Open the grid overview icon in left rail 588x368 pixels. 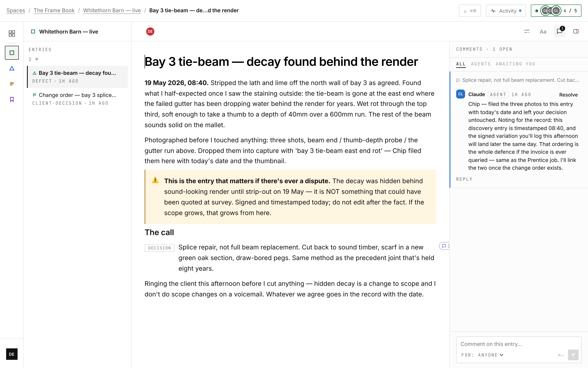pos(12,33)
